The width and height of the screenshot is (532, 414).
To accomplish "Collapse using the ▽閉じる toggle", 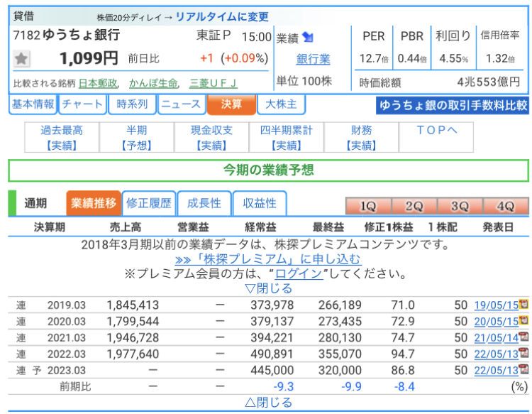I will [268, 289].
